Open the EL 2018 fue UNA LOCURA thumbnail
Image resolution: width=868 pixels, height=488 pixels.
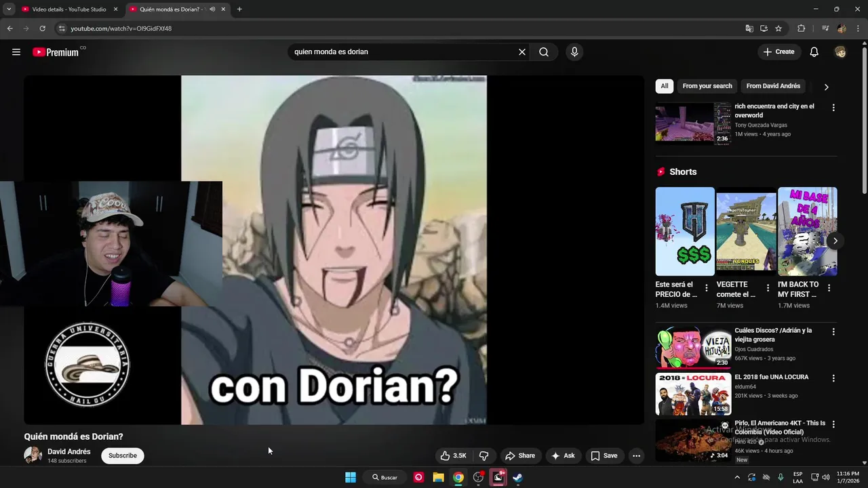693,394
